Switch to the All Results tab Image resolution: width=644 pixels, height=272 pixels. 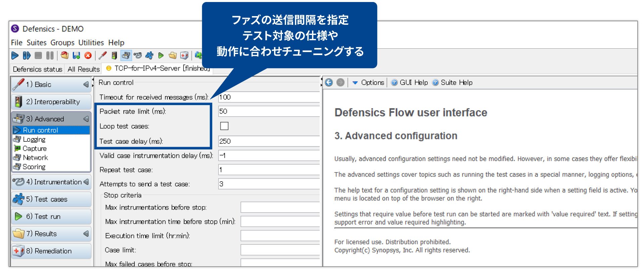(x=84, y=69)
